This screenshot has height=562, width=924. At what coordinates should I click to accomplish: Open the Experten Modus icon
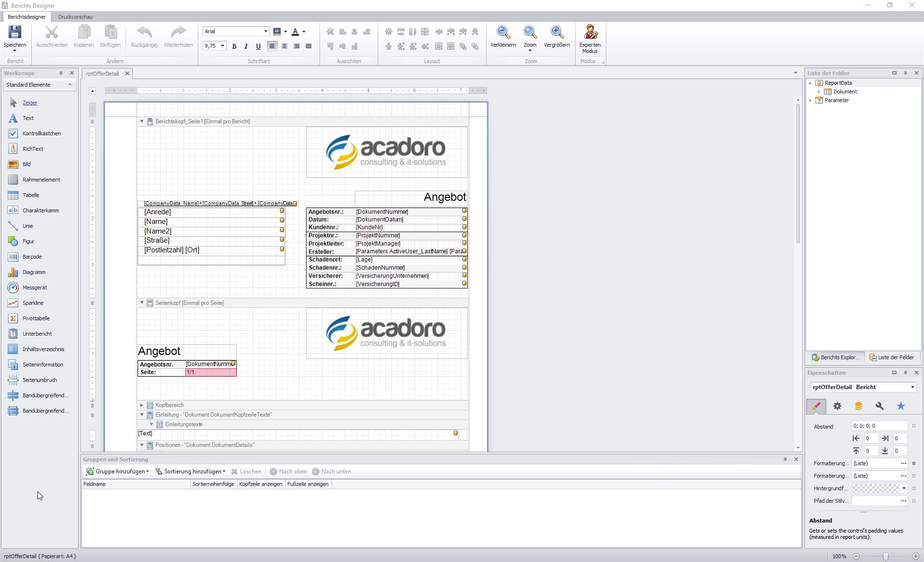[x=590, y=32]
